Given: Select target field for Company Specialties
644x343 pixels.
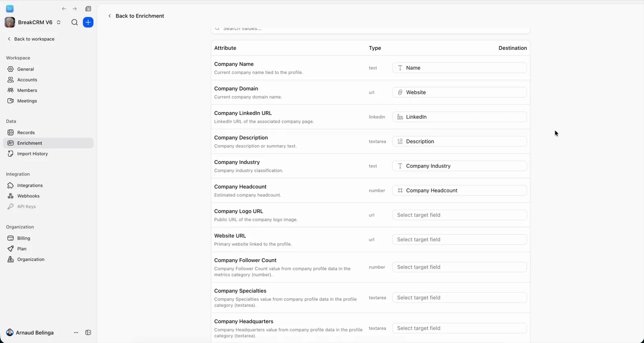Looking at the screenshot, I should 459,298.
